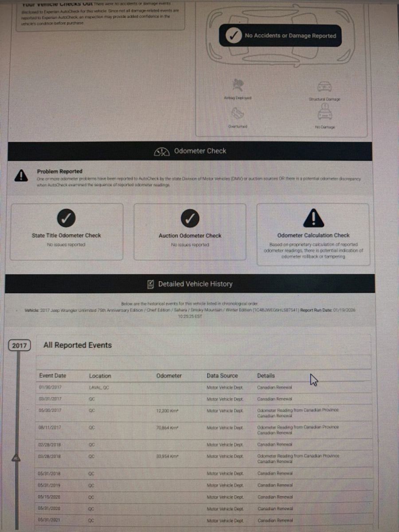Open the Detailed Vehicle History section header
Screen dimensions: 399x532
pyautogui.click(x=190, y=284)
